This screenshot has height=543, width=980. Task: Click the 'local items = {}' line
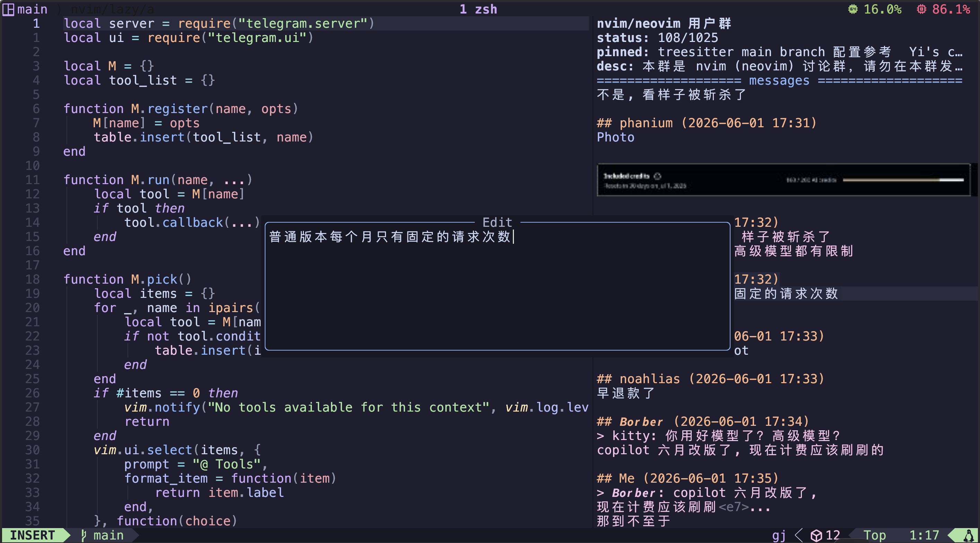(x=154, y=294)
